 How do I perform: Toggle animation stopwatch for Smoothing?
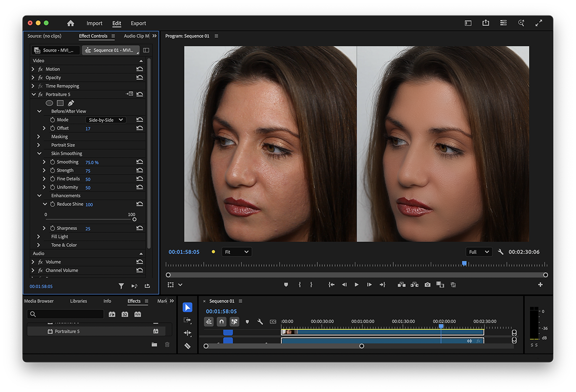point(53,162)
